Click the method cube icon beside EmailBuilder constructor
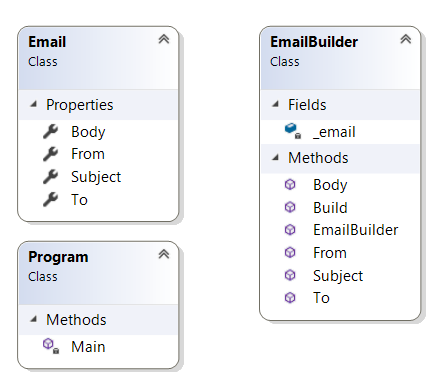This screenshot has height=381, width=437. click(290, 230)
